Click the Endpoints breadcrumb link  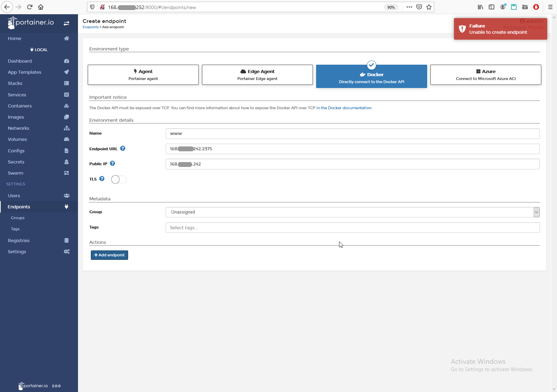[x=91, y=27]
